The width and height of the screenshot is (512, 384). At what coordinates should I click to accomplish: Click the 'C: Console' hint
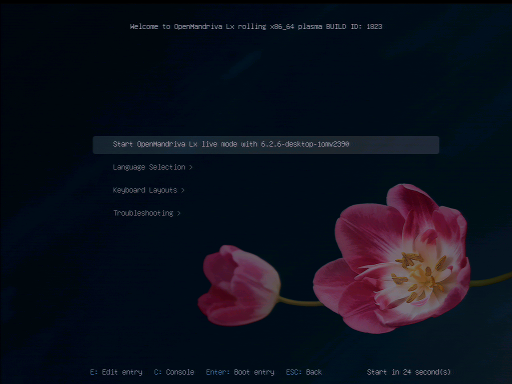click(174, 372)
